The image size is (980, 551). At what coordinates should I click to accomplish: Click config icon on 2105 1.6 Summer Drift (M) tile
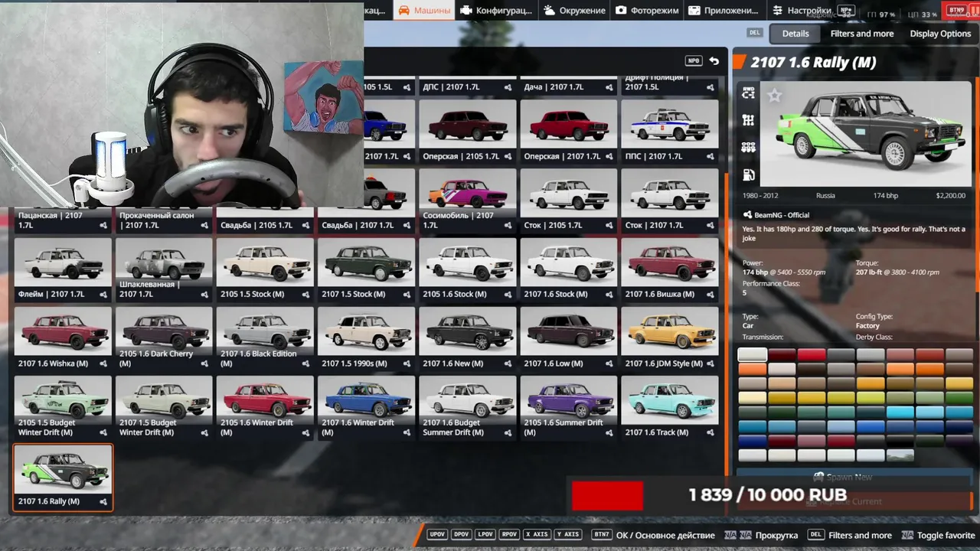coord(609,433)
